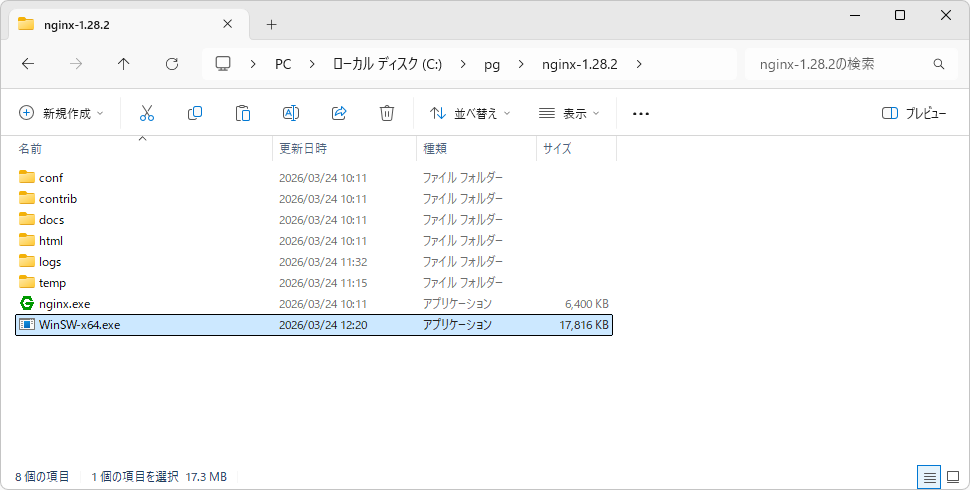Click the 6,400 KB size cell
The width and height of the screenshot is (970, 490).
pyautogui.click(x=586, y=304)
